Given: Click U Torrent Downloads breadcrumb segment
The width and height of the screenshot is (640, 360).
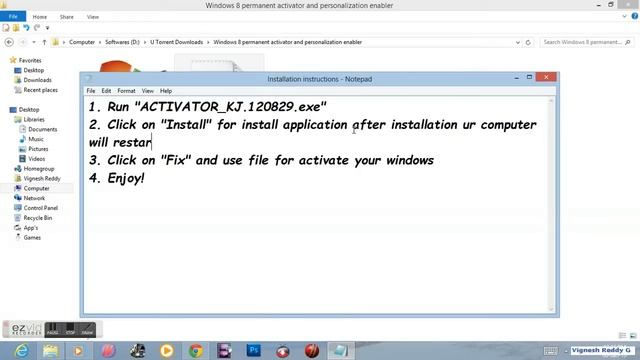Looking at the screenshot, I should pos(176,42).
